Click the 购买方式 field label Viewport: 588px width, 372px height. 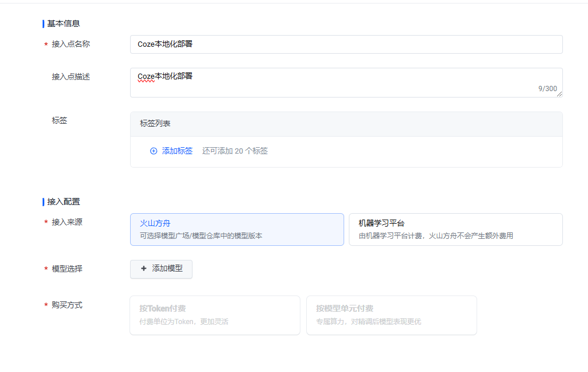click(66, 305)
